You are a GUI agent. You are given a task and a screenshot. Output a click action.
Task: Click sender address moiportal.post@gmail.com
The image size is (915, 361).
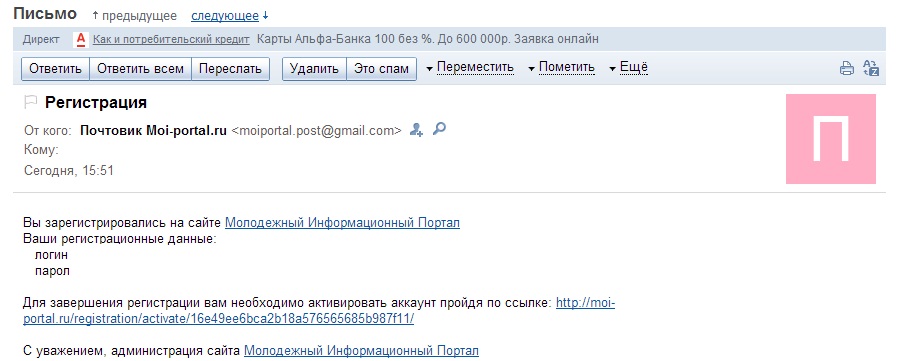point(316,131)
